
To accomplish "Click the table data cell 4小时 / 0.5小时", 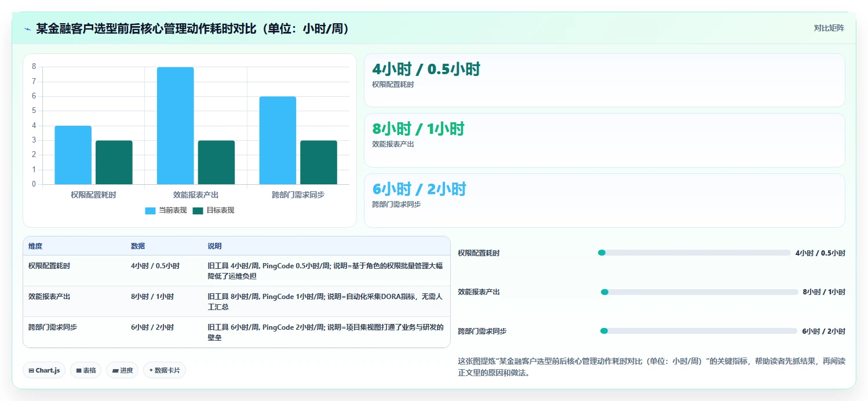I will click(x=155, y=266).
